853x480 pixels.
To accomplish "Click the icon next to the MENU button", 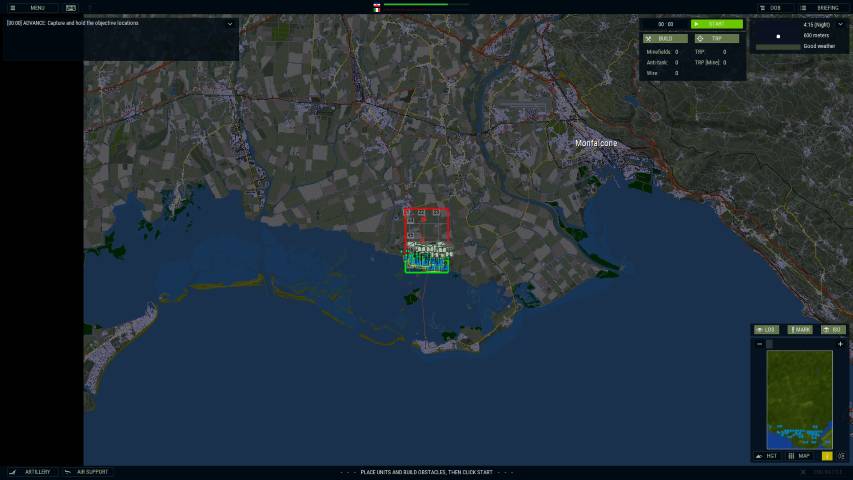I will point(71,7).
